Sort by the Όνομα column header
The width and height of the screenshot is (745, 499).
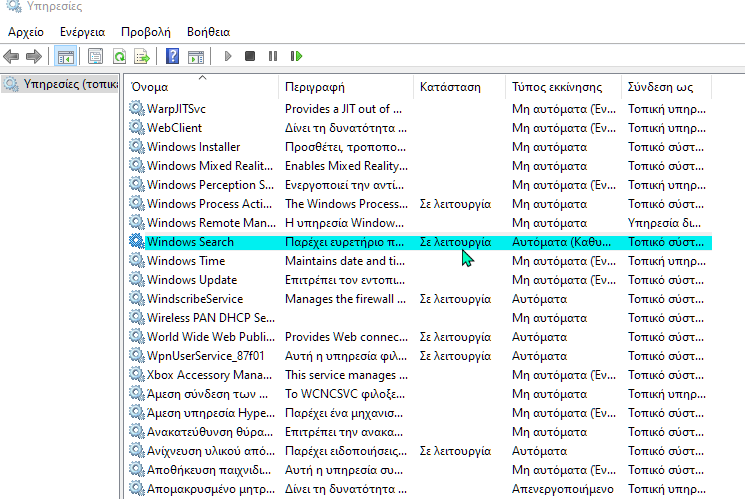click(x=150, y=87)
